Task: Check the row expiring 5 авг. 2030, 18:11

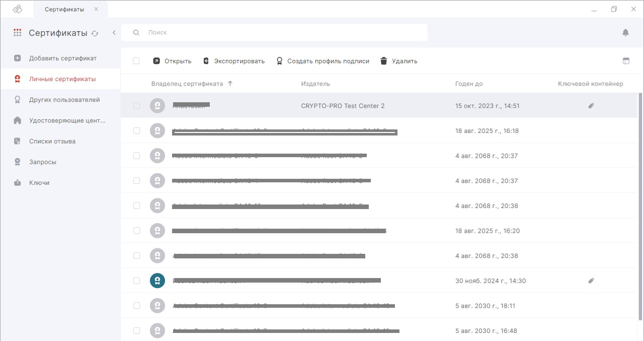Action: coord(136,306)
